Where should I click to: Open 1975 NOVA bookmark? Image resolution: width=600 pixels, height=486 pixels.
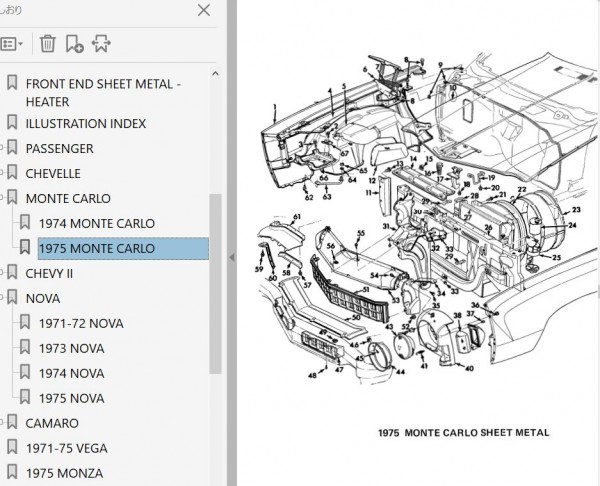[72, 398]
